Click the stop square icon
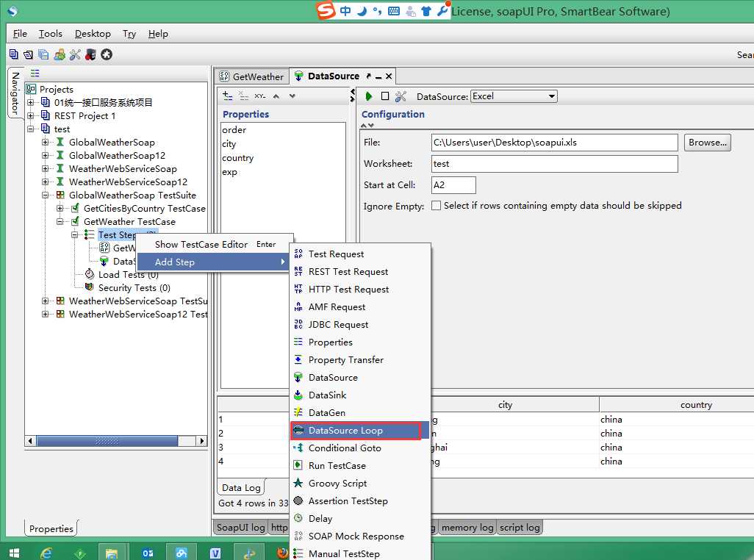754x560 pixels. (x=384, y=96)
